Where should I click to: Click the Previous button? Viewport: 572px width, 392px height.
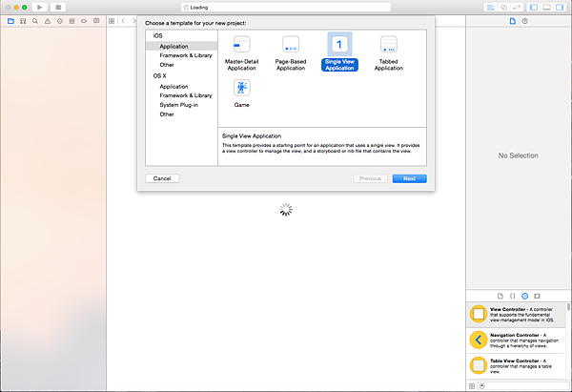(x=370, y=178)
